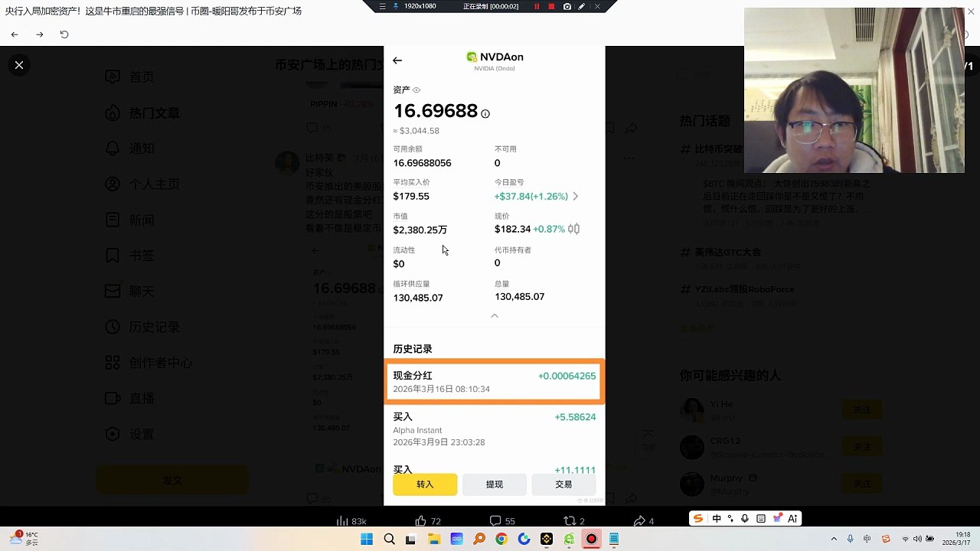Open the Binance app in the taskbar
Screen dimensions: 980x551
click(x=547, y=540)
